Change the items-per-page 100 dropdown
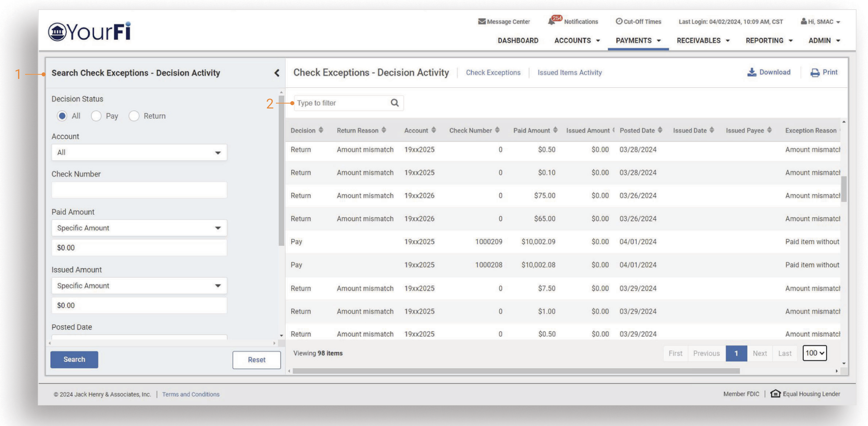Viewport: 868px width, 426px height. pyautogui.click(x=814, y=353)
